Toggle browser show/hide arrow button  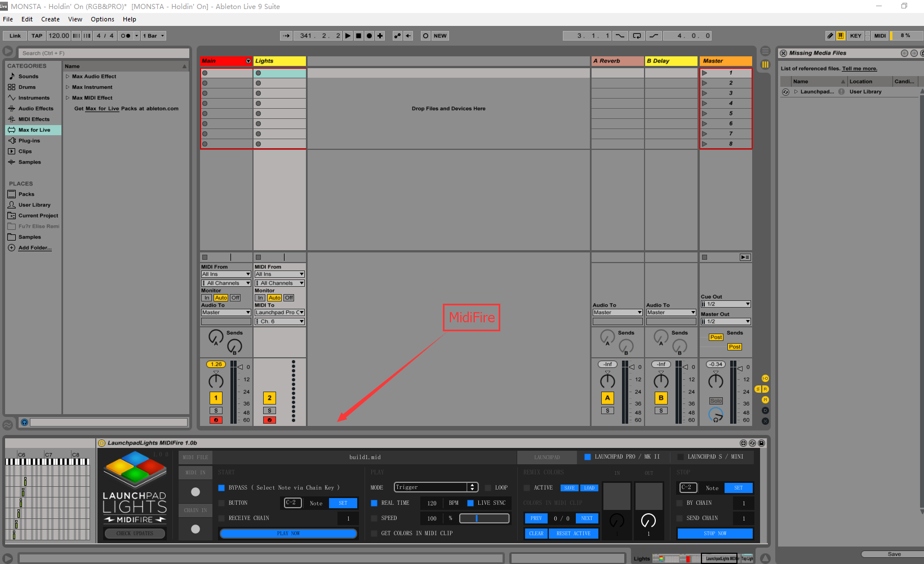[x=8, y=51]
